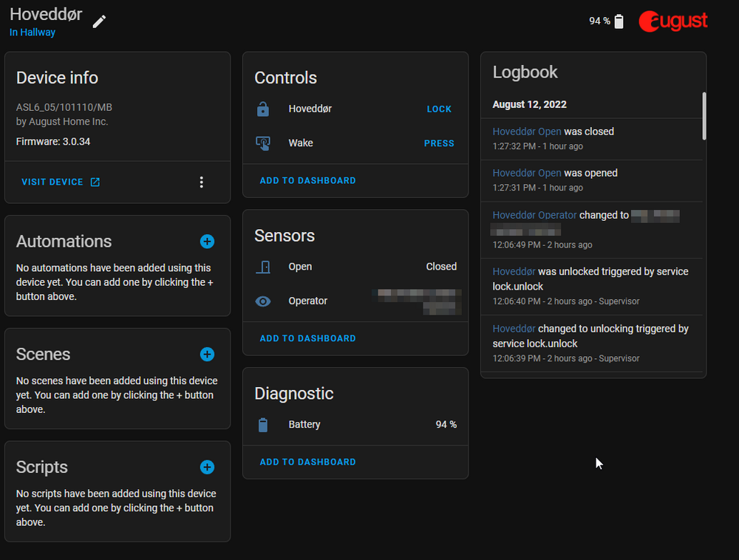Click the battery icon in the header
This screenshot has height=560, width=739.
pyautogui.click(x=619, y=21)
